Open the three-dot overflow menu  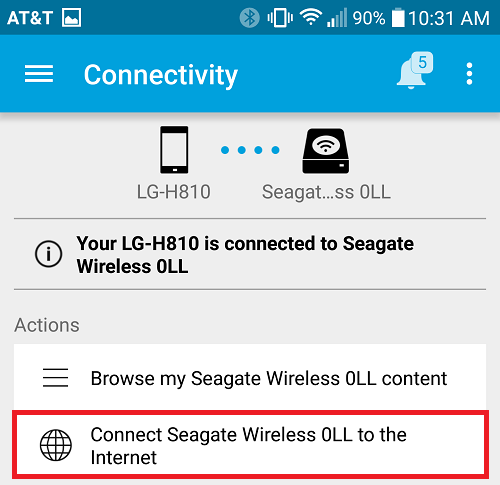[469, 74]
